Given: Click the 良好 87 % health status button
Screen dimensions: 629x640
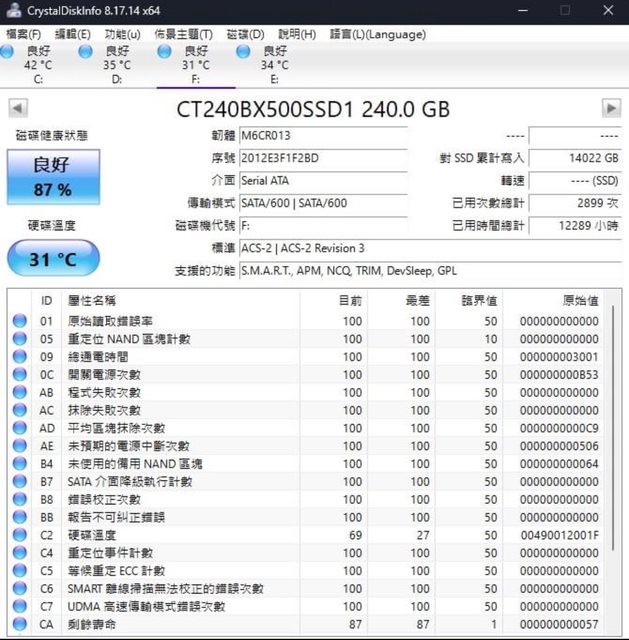Looking at the screenshot, I should click(x=52, y=176).
